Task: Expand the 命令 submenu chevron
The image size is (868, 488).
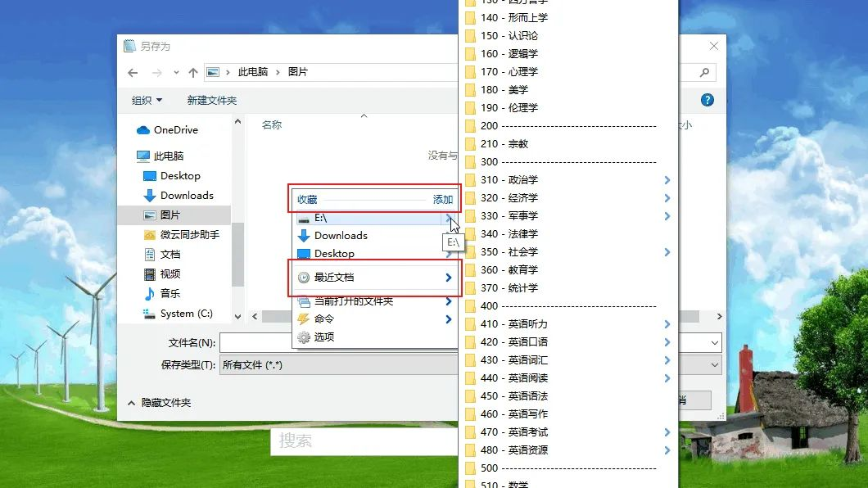Action: pos(449,319)
